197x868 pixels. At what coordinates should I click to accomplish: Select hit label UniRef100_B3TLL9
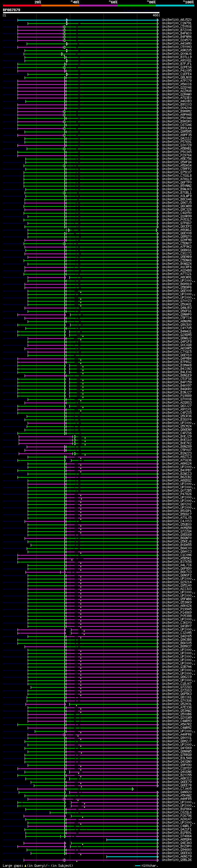tap(177, 57)
